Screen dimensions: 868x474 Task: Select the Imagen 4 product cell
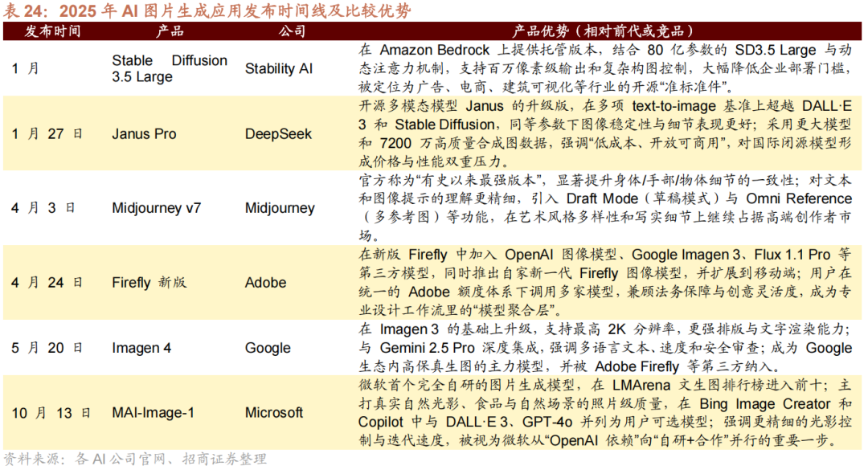[141, 348]
